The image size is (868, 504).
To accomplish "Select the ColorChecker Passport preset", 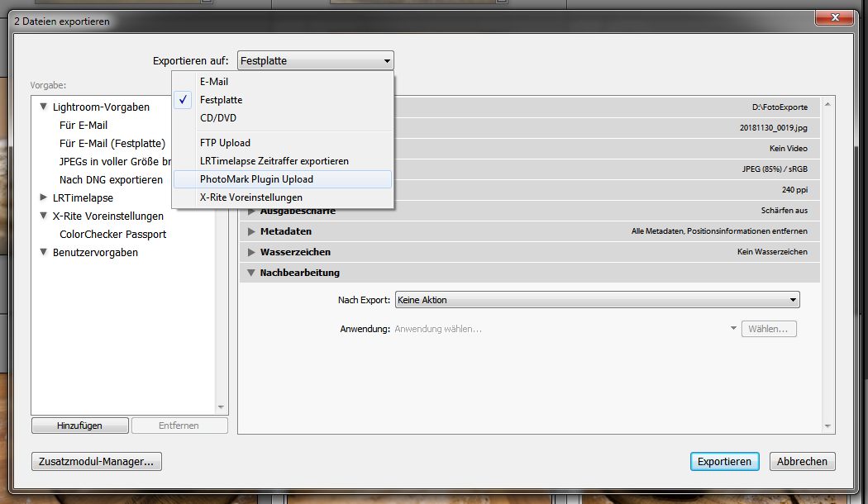I will pos(112,235).
